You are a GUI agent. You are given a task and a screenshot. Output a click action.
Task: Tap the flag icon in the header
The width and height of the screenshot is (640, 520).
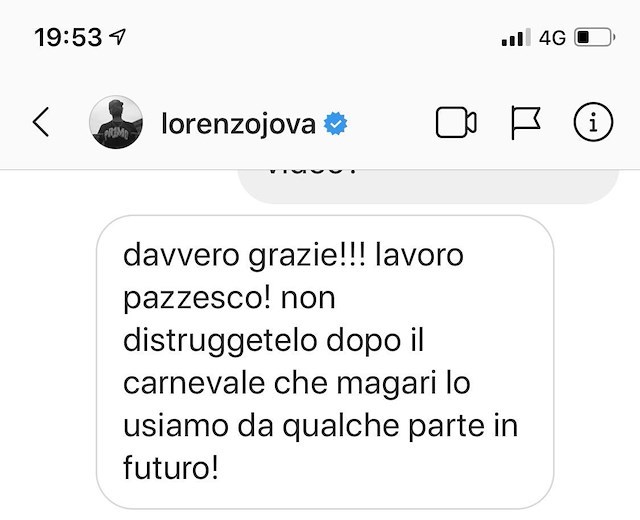point(526,122)
